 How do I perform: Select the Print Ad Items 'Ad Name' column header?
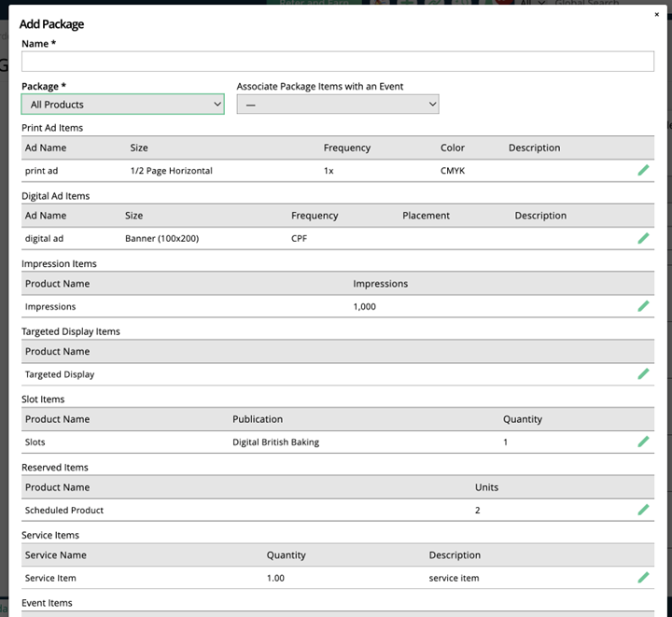46,147
